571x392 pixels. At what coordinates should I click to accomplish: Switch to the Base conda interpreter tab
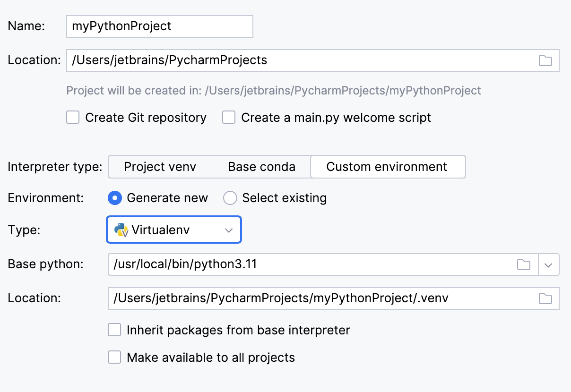(x=261, y=167)
